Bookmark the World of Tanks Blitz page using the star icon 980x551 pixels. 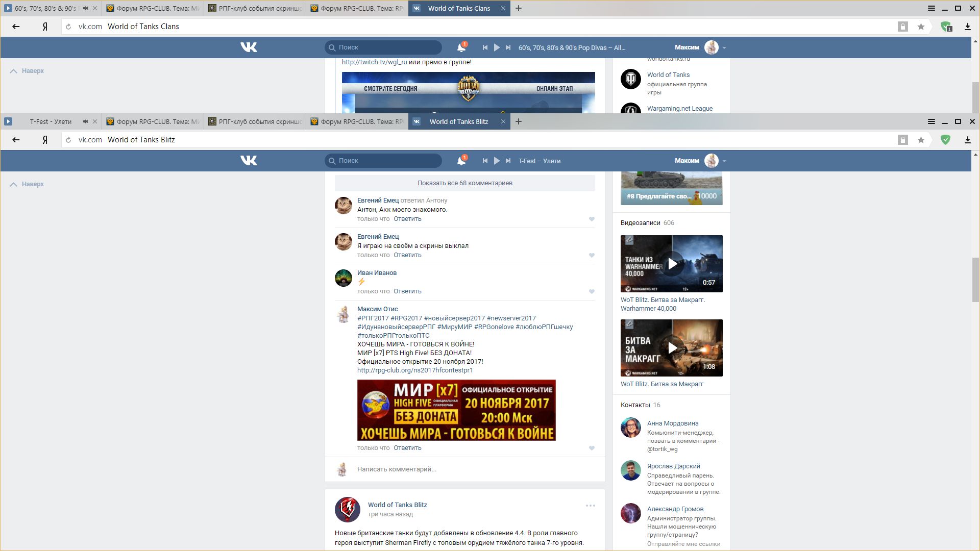coord(921,140)
